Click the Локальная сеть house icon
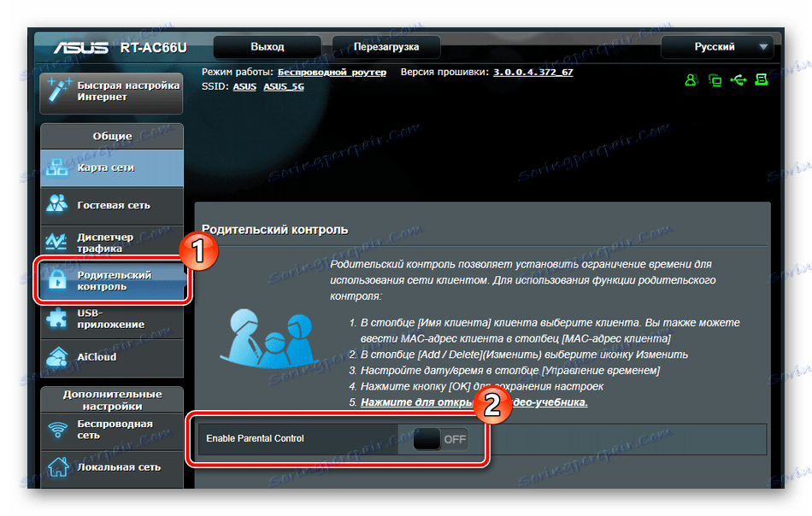This screenshot has width=812, height=516. tap(58, 466)
